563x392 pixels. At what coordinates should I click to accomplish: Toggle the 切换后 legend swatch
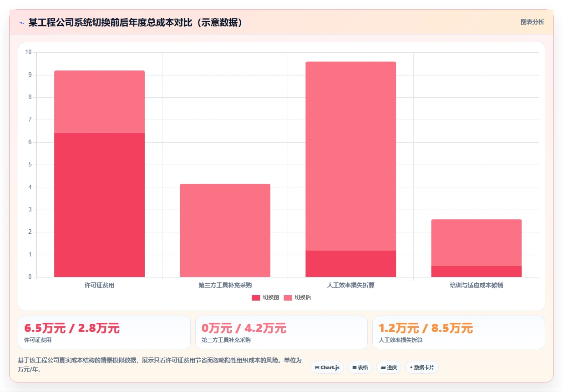tap(288, 297)
